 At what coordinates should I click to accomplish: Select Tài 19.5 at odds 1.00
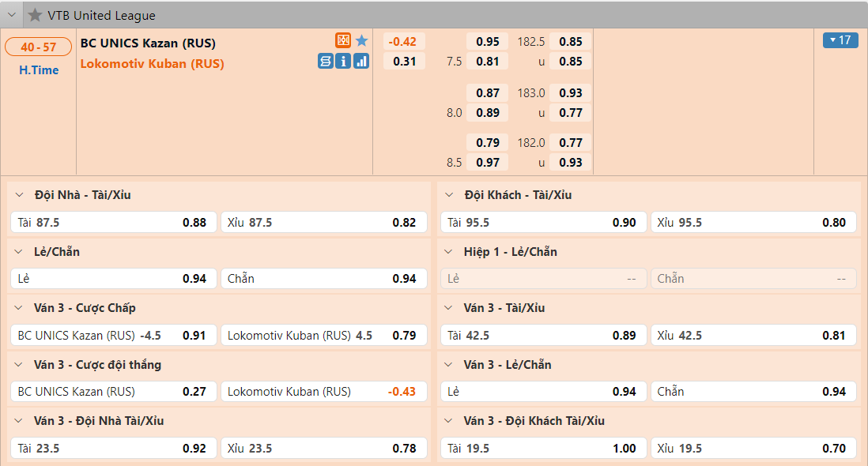[543, 449]
